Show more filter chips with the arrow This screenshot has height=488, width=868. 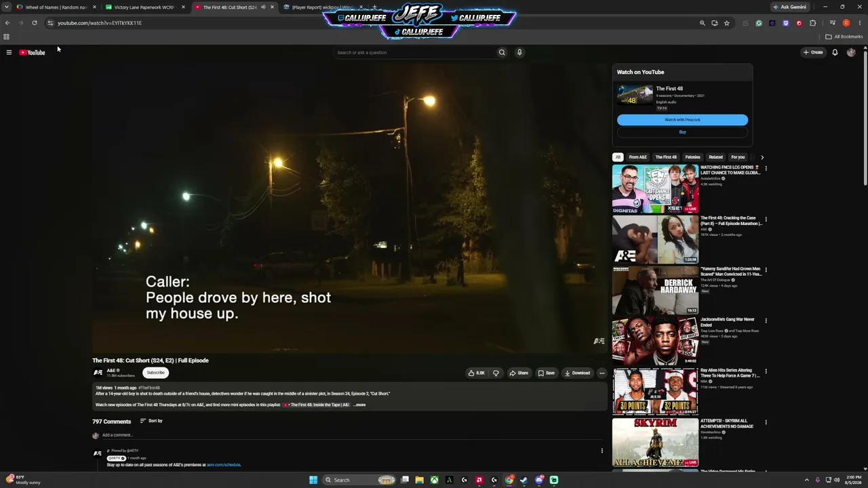762,157
